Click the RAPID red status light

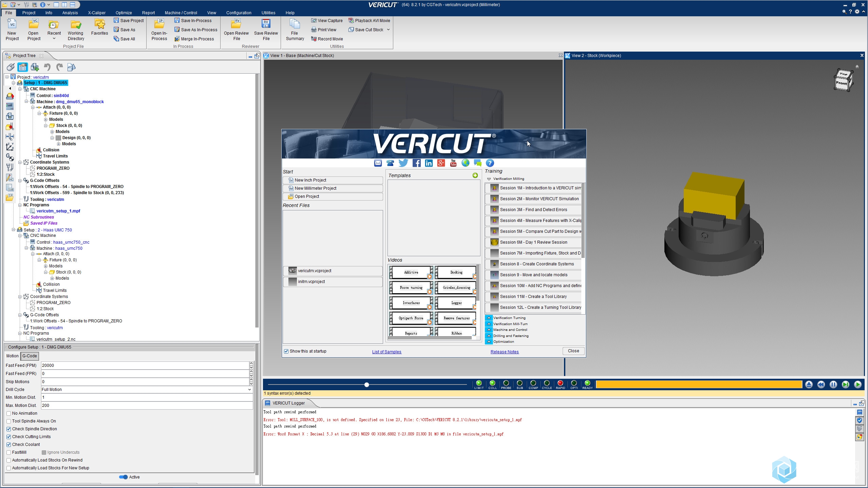click(x=560, y=383)
